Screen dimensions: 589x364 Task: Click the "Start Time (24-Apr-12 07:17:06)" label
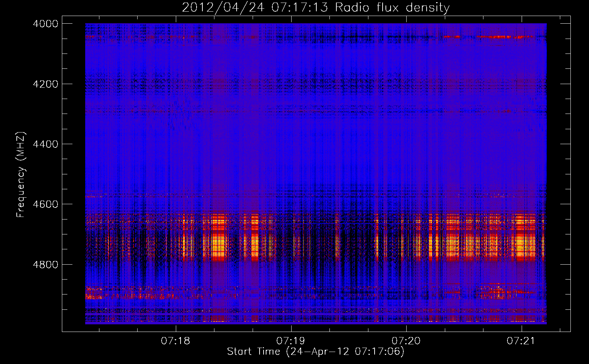click(316, 352)
